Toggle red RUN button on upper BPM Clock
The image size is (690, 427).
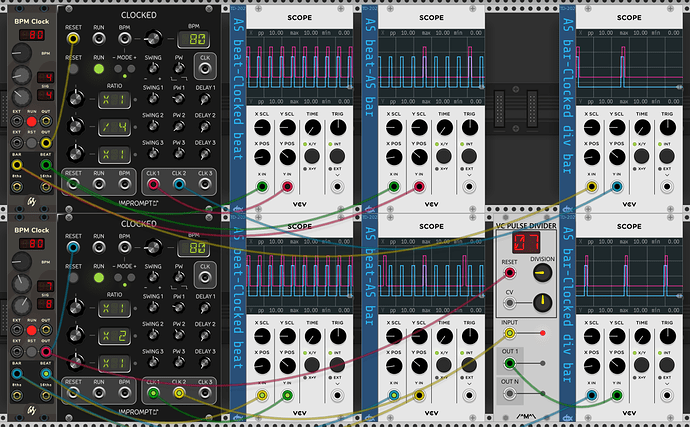[x=31, y=121]
